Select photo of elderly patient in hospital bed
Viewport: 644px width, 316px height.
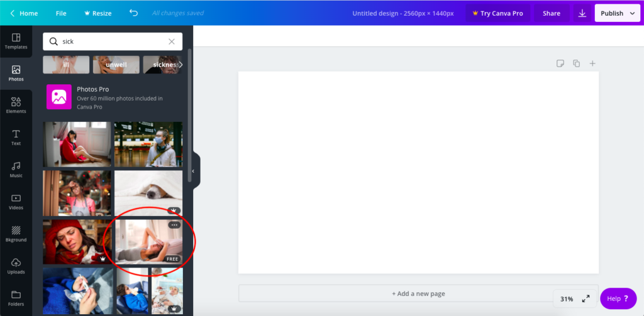coord(167,291)
